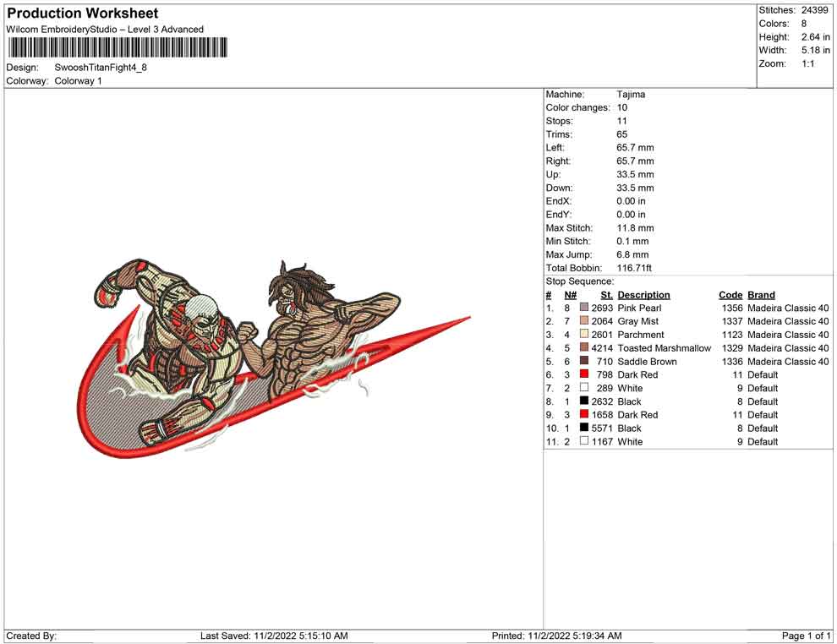Click the 'Code' column header
Image resolution: width=837 pixels, height=644 pixels.
(x=730, y=294)
